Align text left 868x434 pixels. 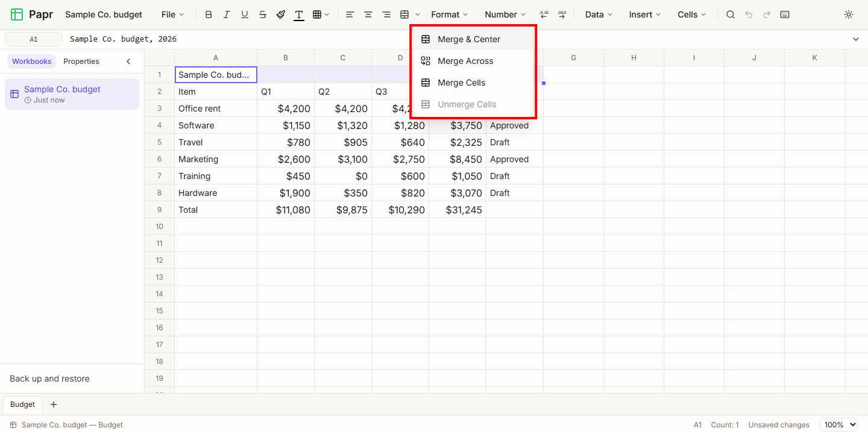coord(350,14)
